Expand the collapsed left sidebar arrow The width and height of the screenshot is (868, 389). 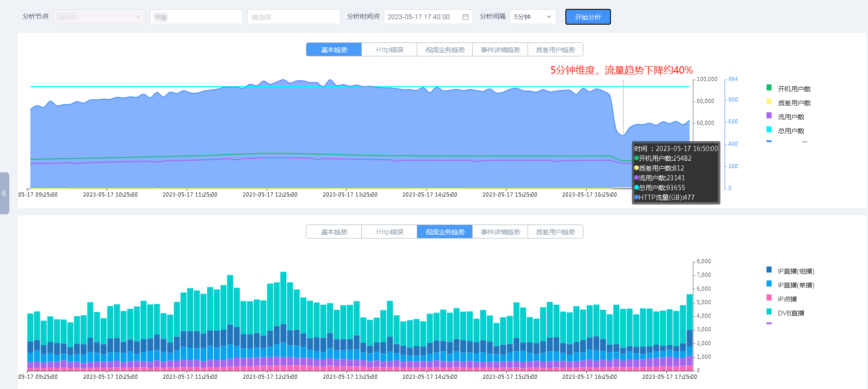[x=4, y=193]
